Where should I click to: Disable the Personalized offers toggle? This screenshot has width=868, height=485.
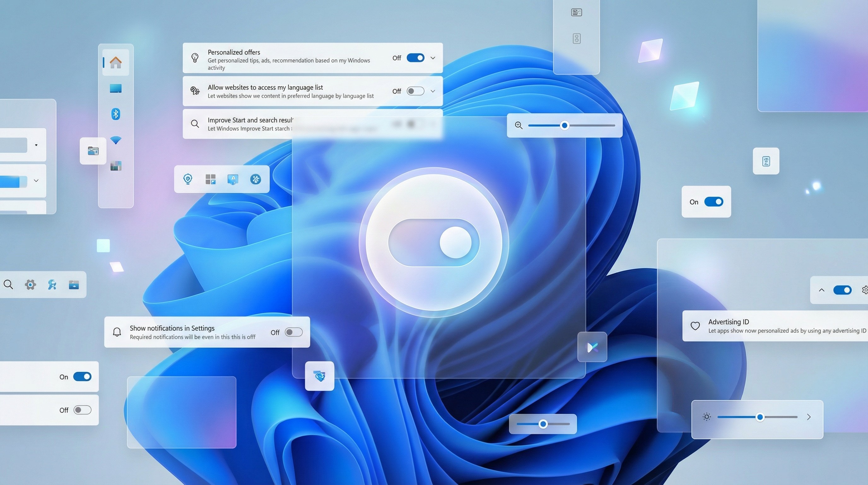(415, 58)
